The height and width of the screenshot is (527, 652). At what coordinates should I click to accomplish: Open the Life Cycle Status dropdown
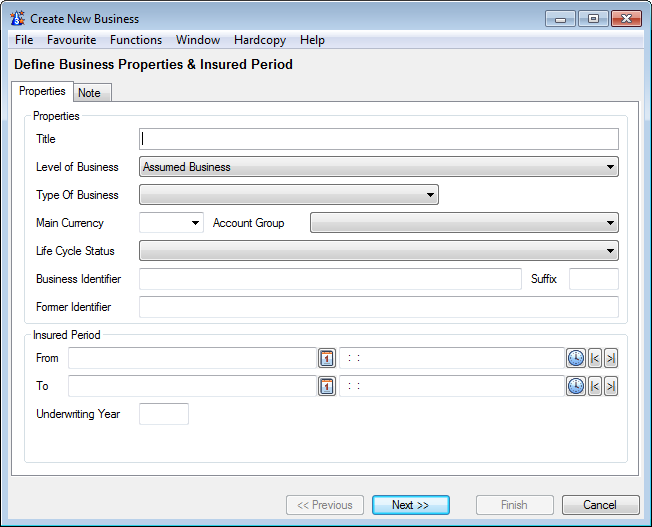(x=610, y=251)
